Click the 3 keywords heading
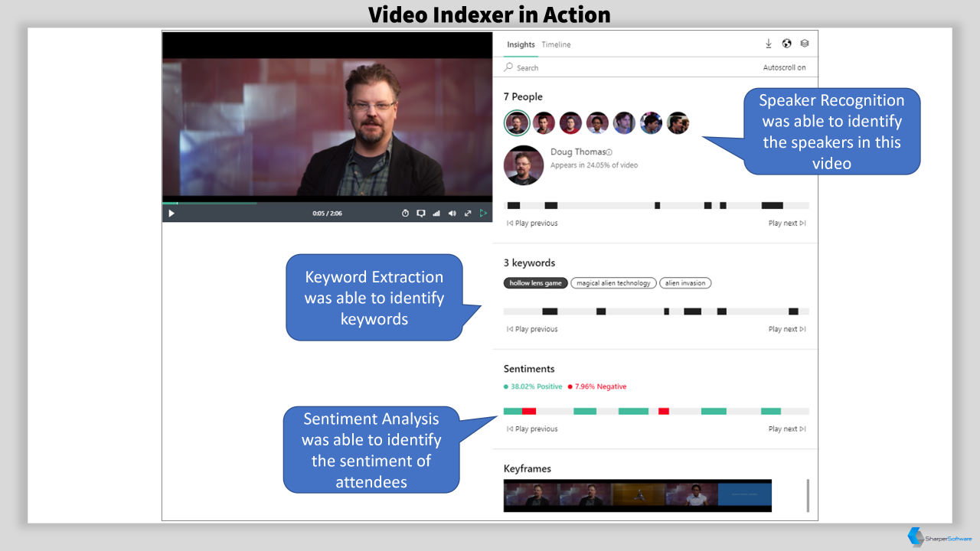The image size is (980, 551). point(529,263)
